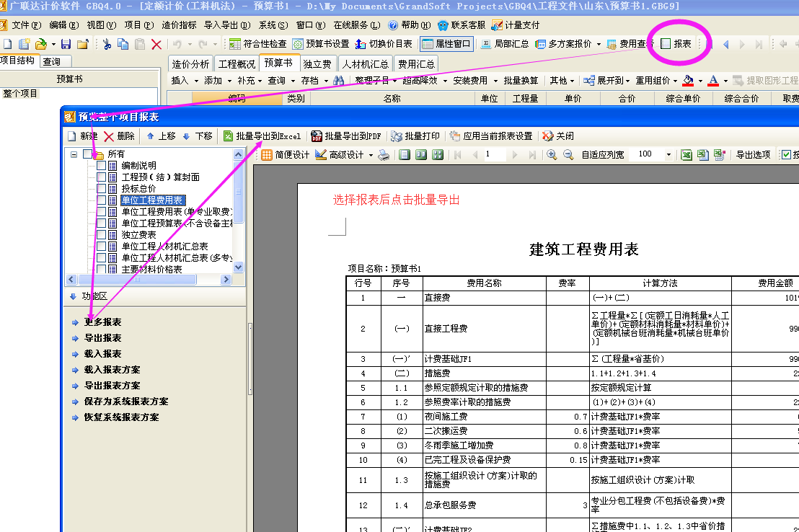Open the folder icon with green arrow
The width and height of the screenshot is (799, 532).
tap(41, 45)
